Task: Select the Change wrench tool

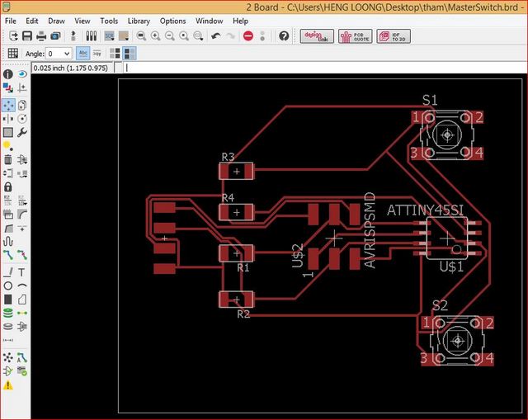Action: [x=22, y=132]
